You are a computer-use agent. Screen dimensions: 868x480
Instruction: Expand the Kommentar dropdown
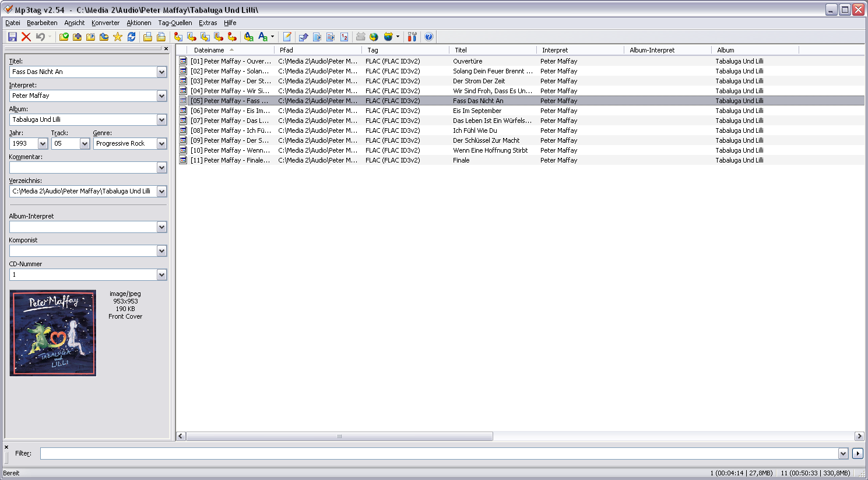coord(161,167)
